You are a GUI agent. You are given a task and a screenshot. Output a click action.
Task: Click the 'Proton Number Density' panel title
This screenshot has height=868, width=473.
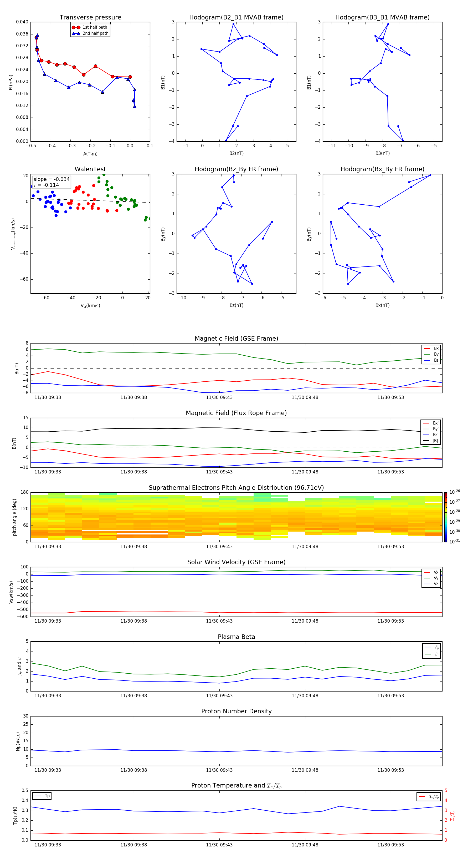click(236, 711)
